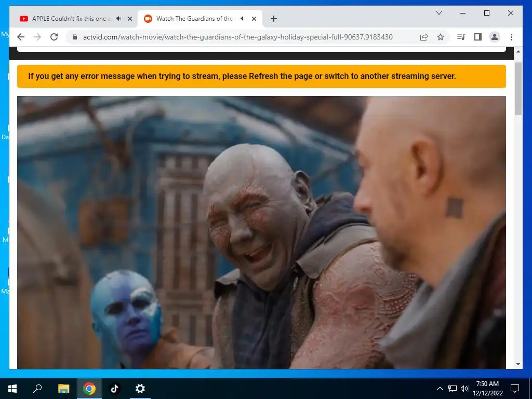
Task: Focus the actvid.com address bar
Action: coord(237,37)
